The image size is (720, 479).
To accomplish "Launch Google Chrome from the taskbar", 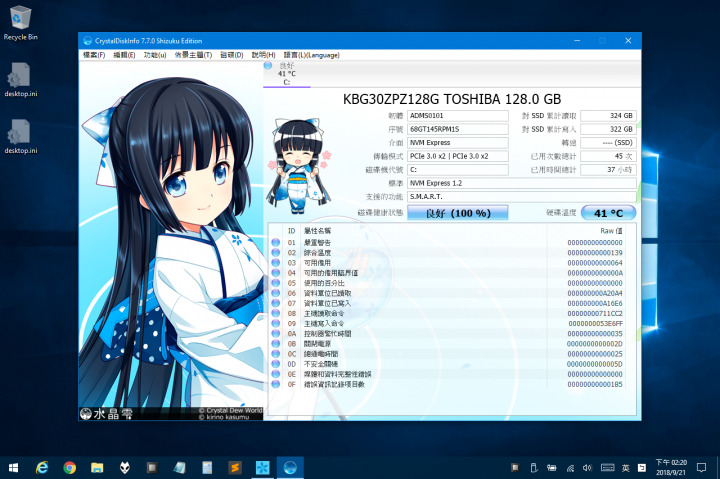I will 70,468.
